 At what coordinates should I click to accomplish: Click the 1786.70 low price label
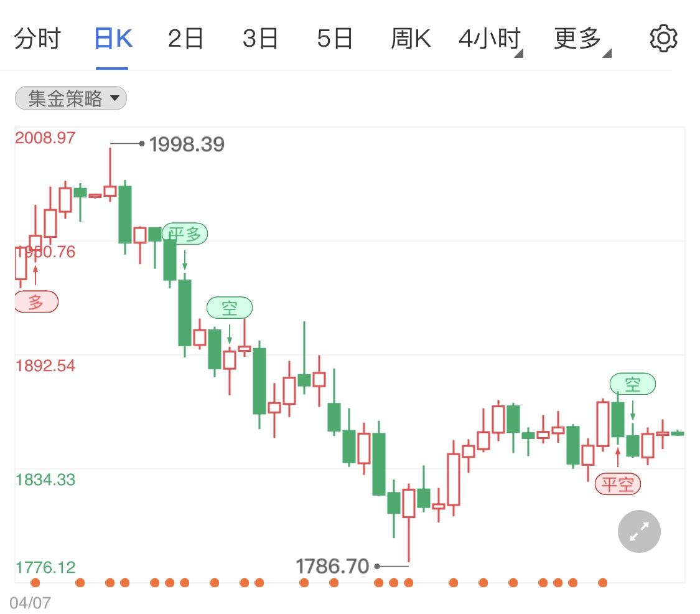click(332, 566)
